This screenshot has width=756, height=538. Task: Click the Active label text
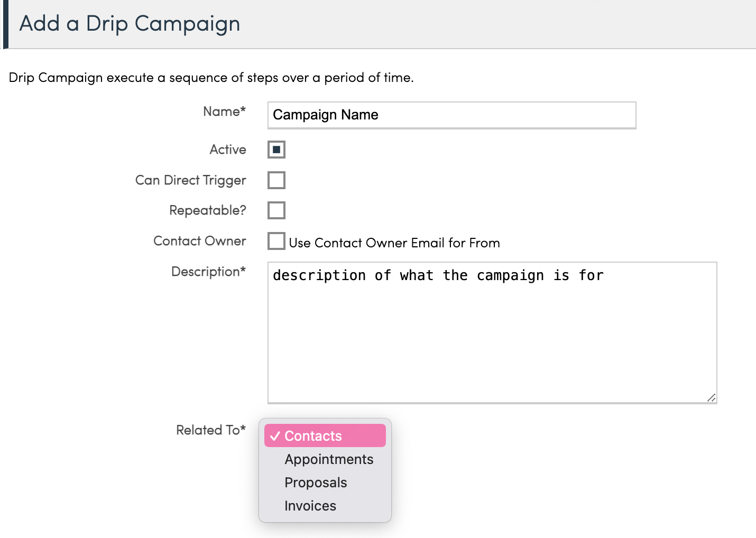tap(228, 150)
